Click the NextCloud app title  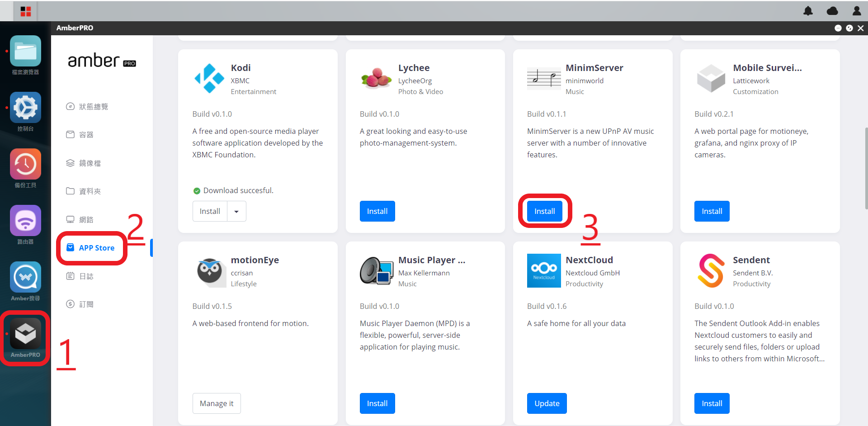[590, 260]
